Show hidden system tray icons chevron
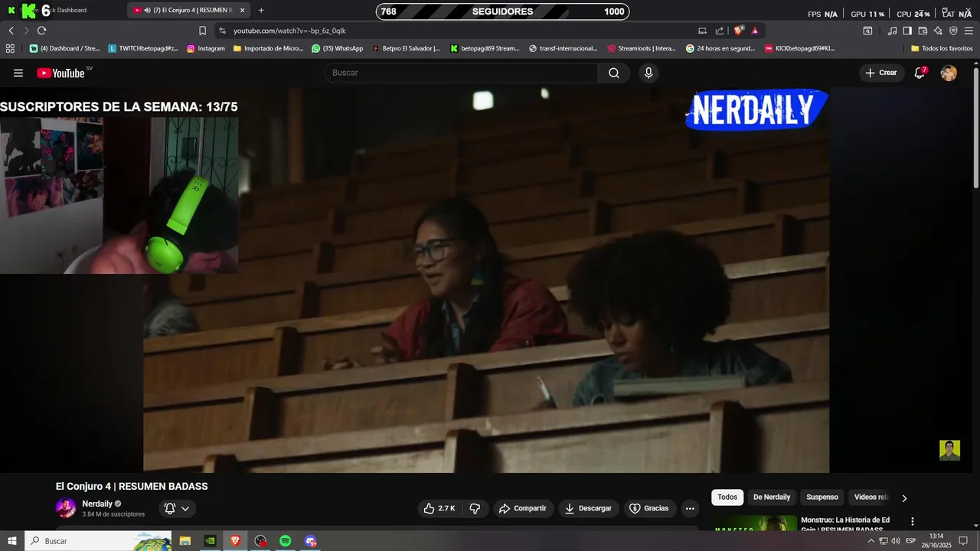 click(x=871, y=540)
